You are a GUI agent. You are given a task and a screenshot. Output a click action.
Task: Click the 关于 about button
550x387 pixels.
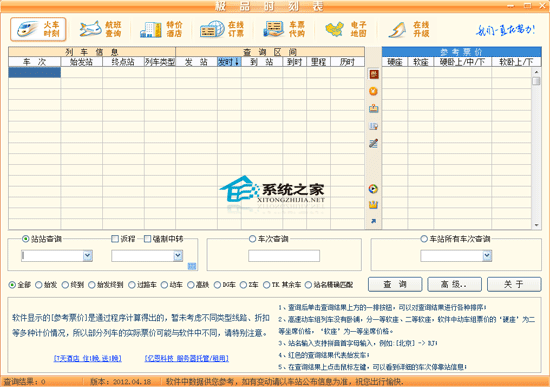514,284
